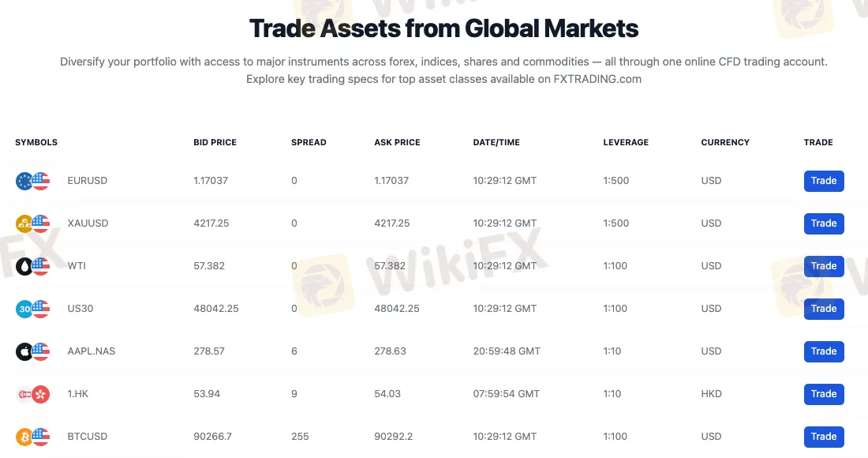Click the SPREAD column header

[309, 142]
